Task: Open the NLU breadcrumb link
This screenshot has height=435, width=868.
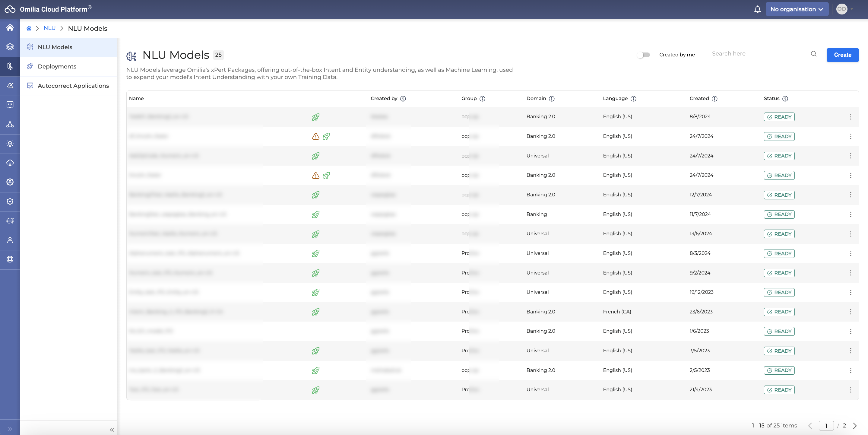Action: tap(49, 28)
